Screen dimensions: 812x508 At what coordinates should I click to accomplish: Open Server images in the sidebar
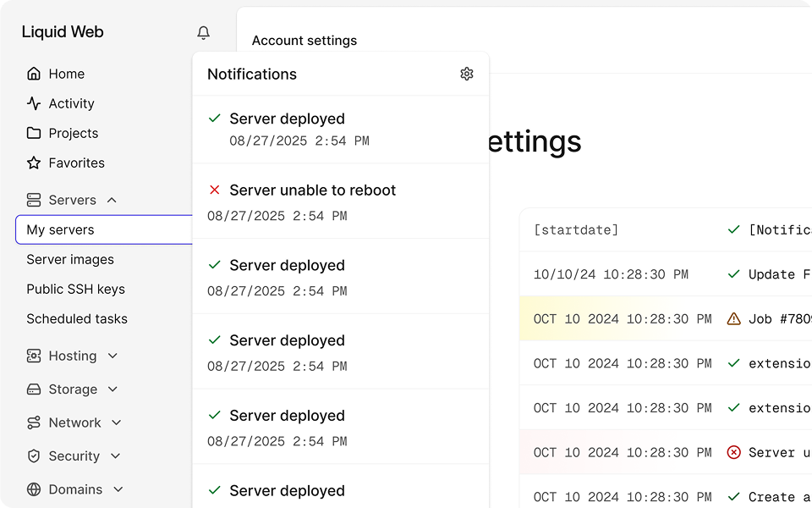70,259
